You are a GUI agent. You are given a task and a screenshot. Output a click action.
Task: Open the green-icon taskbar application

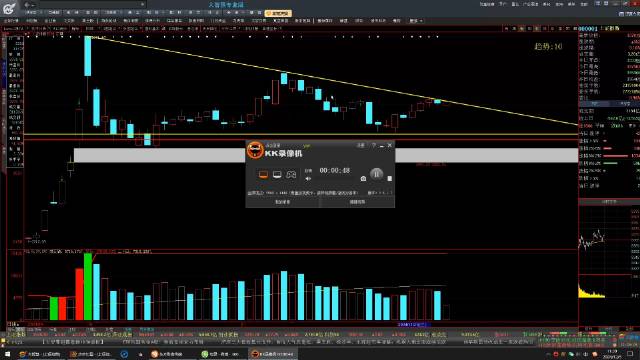[x=221, y=354]
